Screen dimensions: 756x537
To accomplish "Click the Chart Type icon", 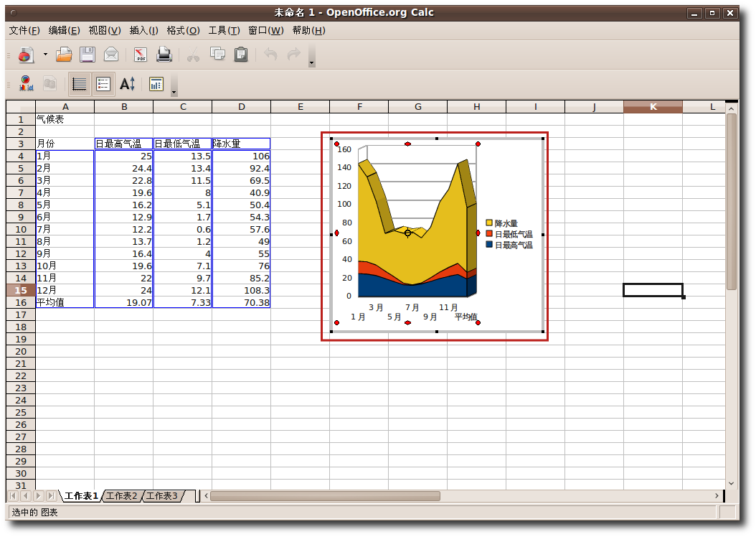I will coord(27,84).
